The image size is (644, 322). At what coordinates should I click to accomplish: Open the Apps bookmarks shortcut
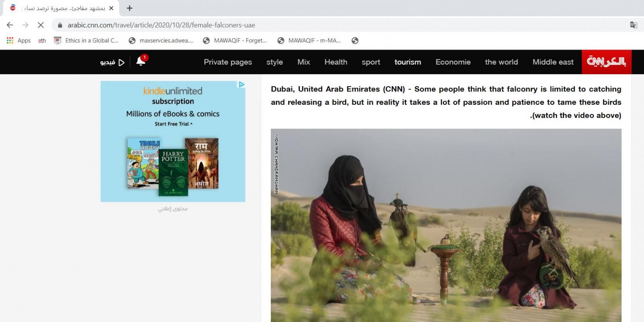pos(19,40)
